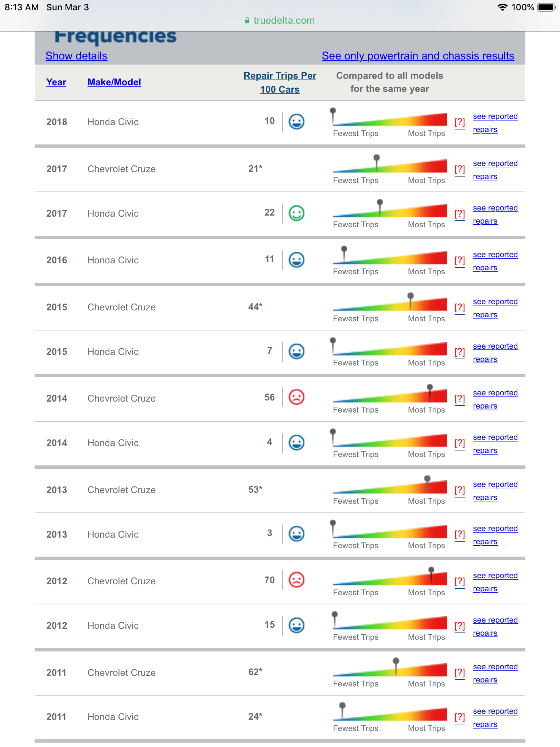Screen dimensions: 560x747
Task: Click the Show details link
Action: tap(76, 56)
